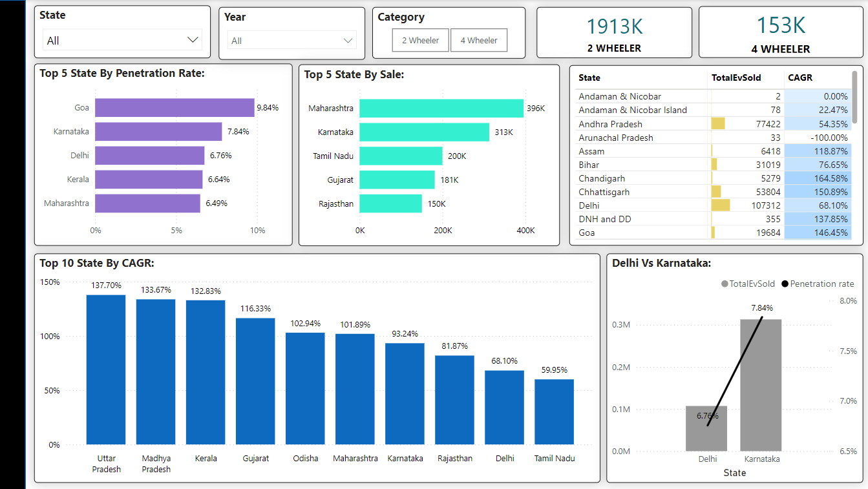The height and width of the screenshot is (489, 868).
Task: Select the Andaman & Nicobar table row
Action: click(714, 96)
